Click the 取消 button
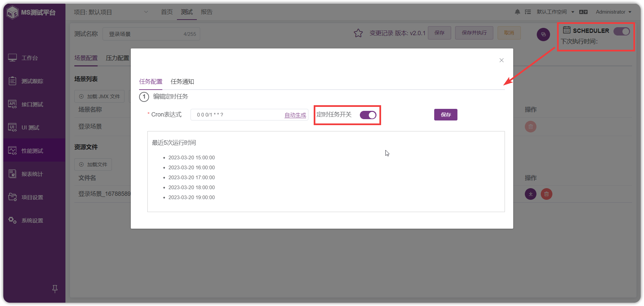This screenshot has width=644, height=306. tap(509, 33)
